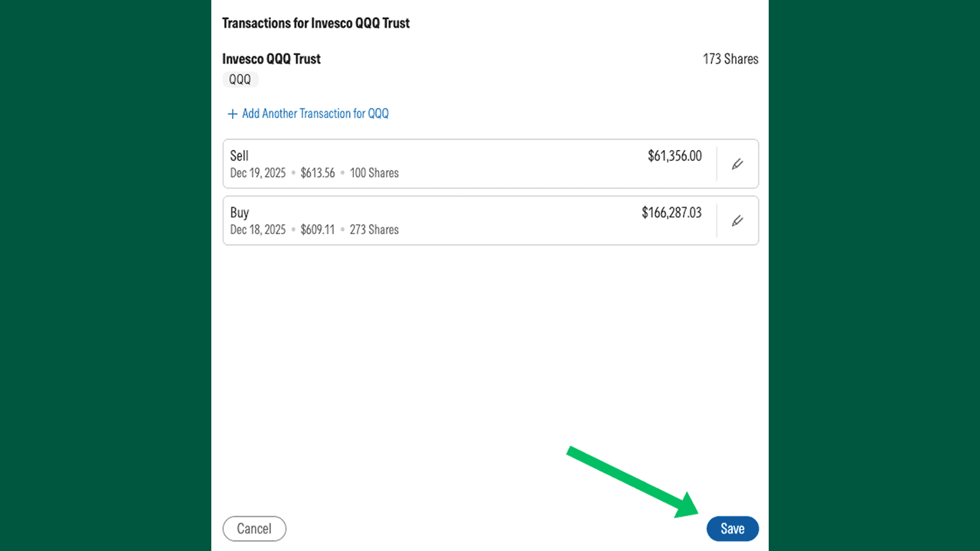Select the Buy transaction row dated Dec 18, 2025
Screen dimensions: 980x551
coord(490,220)
